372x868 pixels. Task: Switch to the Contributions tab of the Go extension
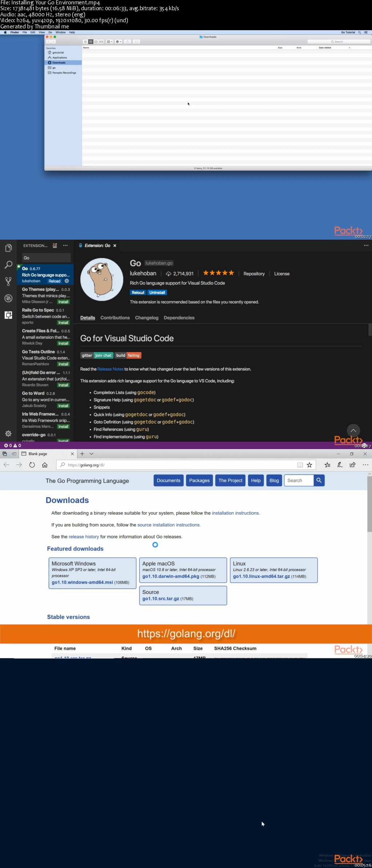(x=115, y=318)
